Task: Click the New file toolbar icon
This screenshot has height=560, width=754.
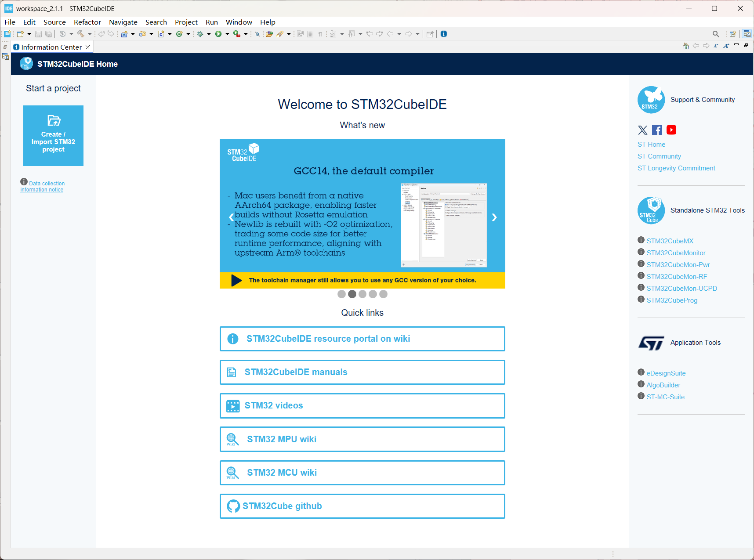Action: (20, 34)
